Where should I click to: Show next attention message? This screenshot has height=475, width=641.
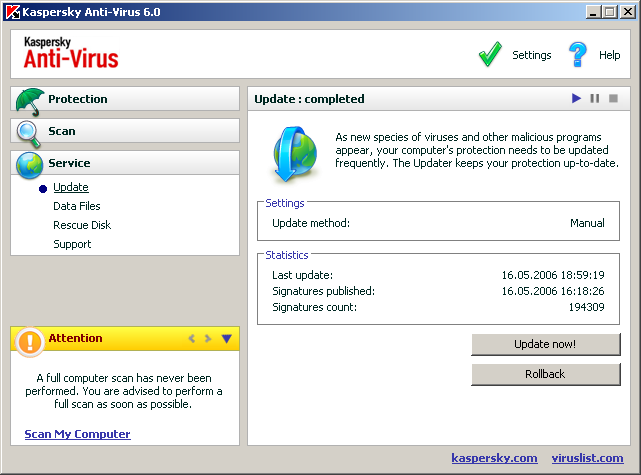click(208, 338)
